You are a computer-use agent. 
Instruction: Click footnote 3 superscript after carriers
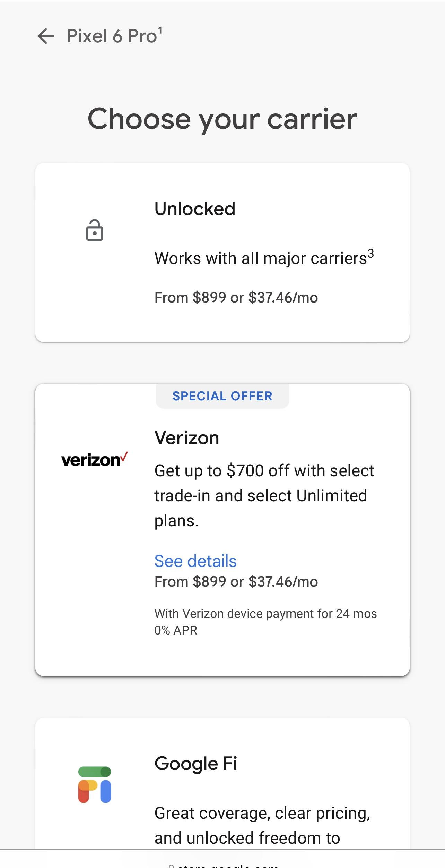tap(371, 254)
